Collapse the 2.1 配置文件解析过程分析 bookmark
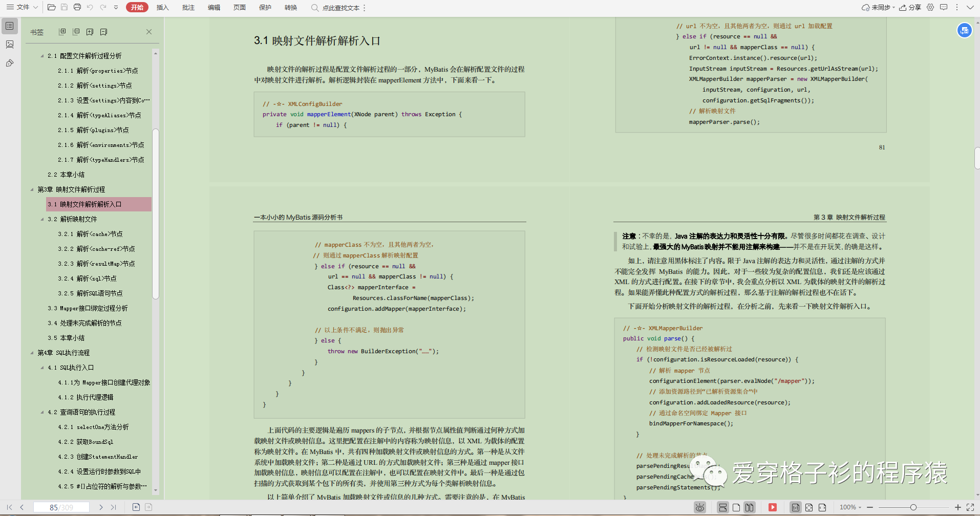The height and width of the screenshot is (516, 980). (42, 56)
